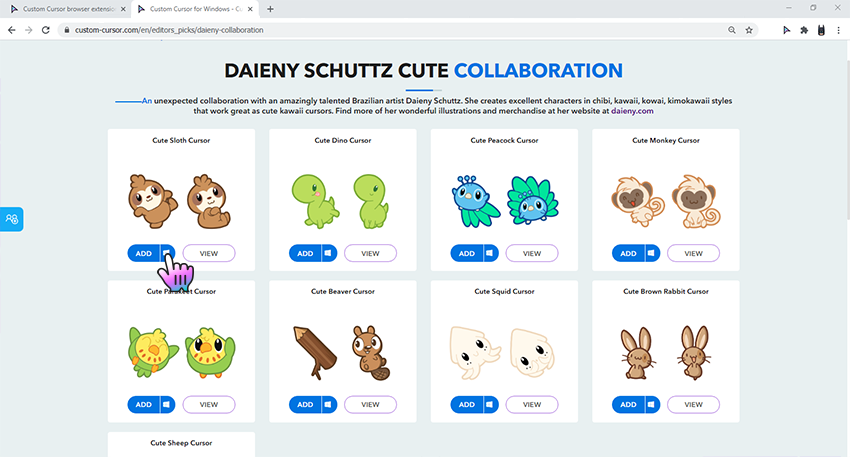Screen dimensions: 850x457
Task: Close the Custom Cursor browser extension tab
Action: pyautogui.click(x=123, y=9)
